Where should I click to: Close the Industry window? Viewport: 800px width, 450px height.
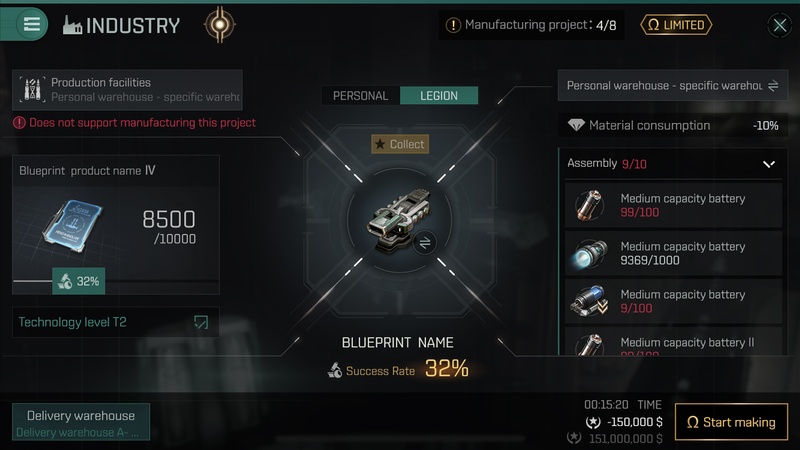pyautogui.click(x=780, y=24)
